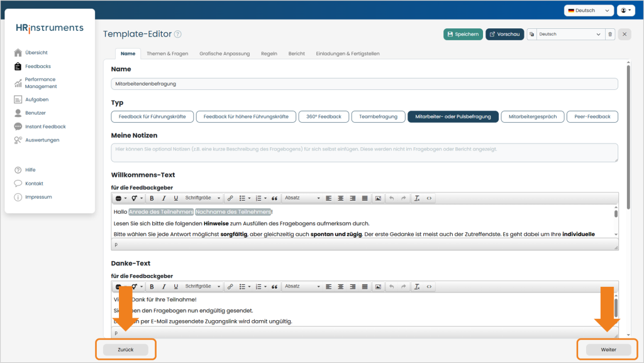
Task: Delete language with the trash icon
Action: click(610, 34)
